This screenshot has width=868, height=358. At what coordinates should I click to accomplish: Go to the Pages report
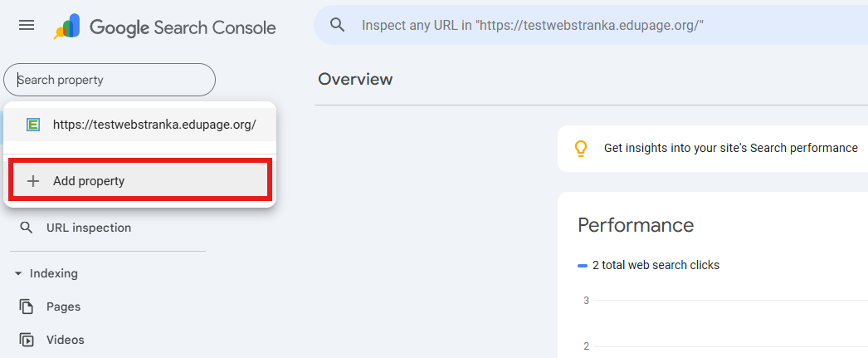tap(63, 307)
